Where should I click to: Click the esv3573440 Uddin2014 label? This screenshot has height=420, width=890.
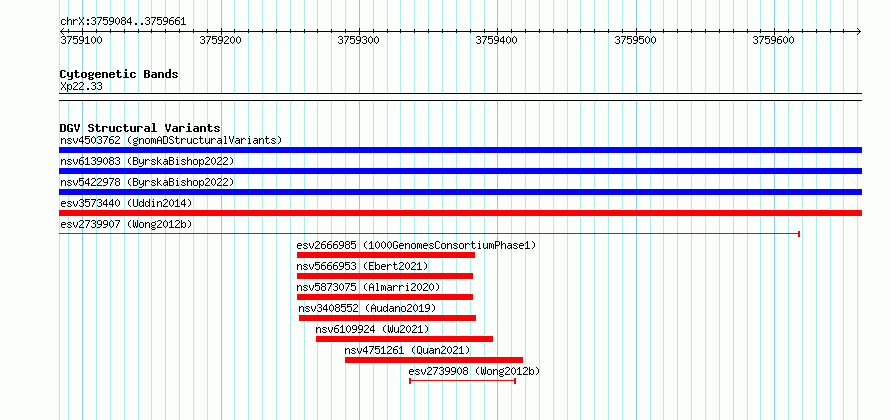pyautogui.click(x=126, y=203)
